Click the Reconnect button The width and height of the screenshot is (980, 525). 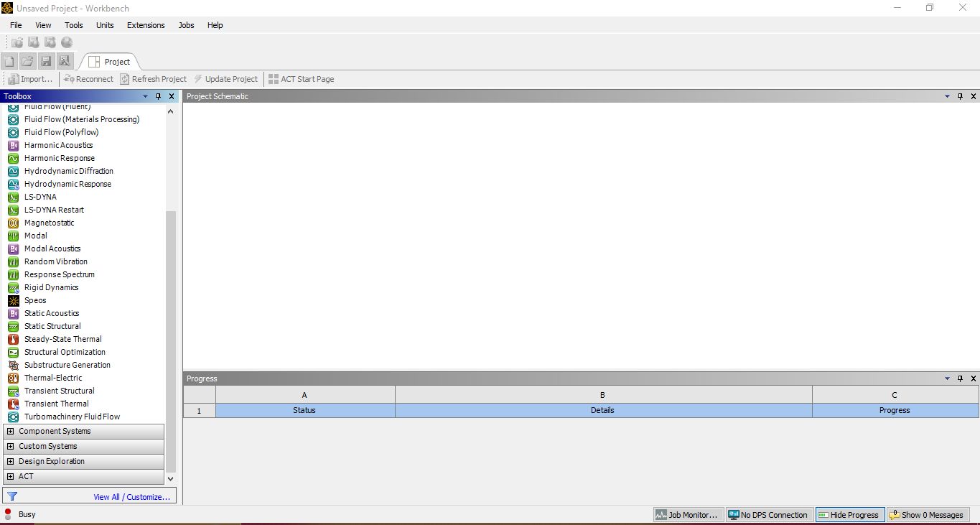(88, 79)
